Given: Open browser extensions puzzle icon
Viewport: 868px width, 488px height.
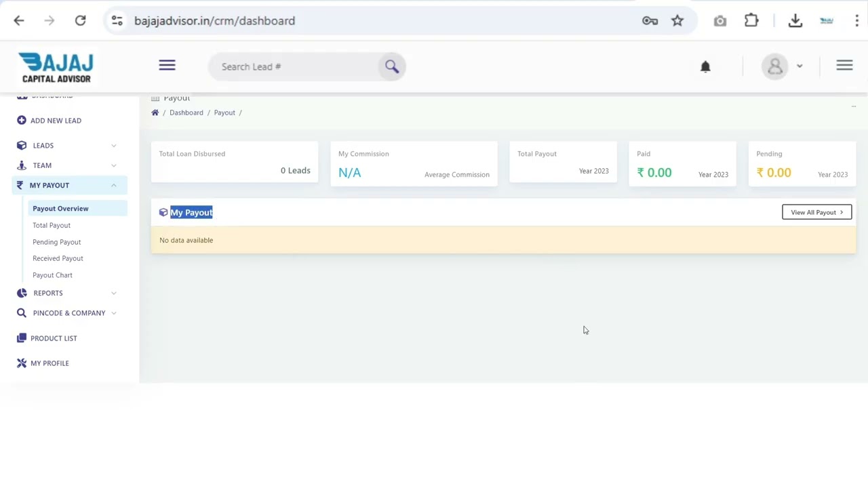Looking at the screenshot, I should point(751,21).
